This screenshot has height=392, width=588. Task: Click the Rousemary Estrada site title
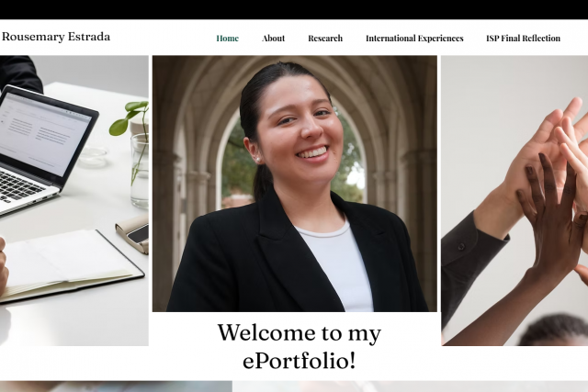56,37
